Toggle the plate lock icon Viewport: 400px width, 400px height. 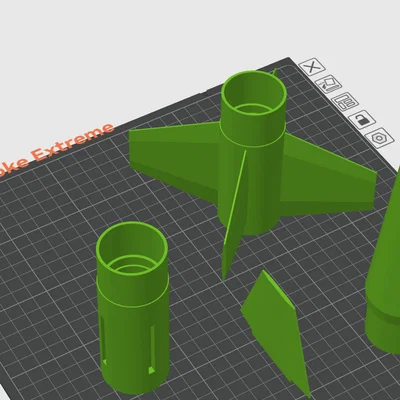point(362,119)
